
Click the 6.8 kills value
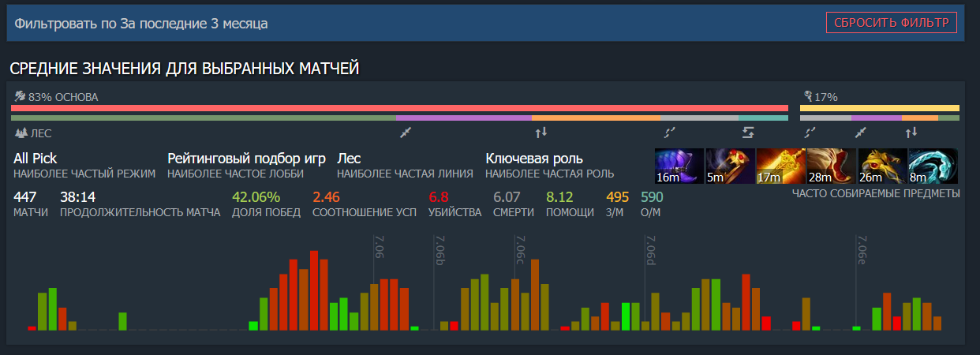click(438, 197)
